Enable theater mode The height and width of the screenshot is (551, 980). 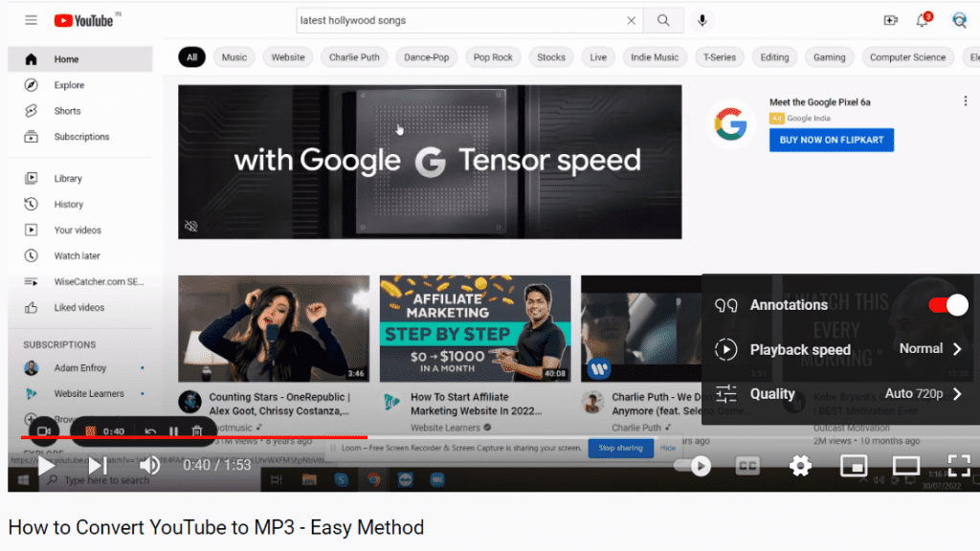point(905,466)
